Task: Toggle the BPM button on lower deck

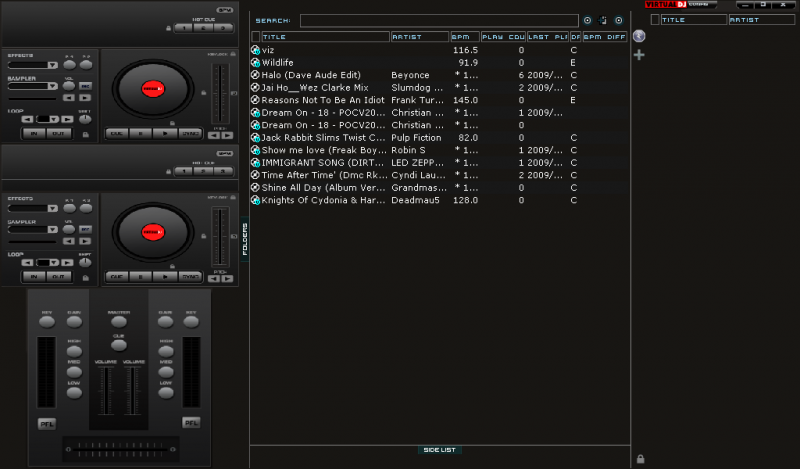Action: (x=224, y=153)
